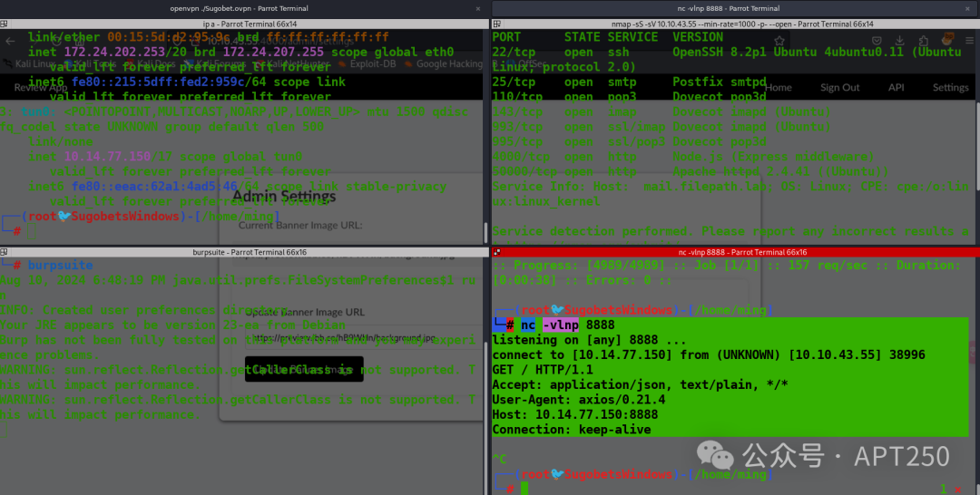The height and width of the screenshot is (495, 980).
Task: Focus the ip a pane title bar
Action: 244,24
